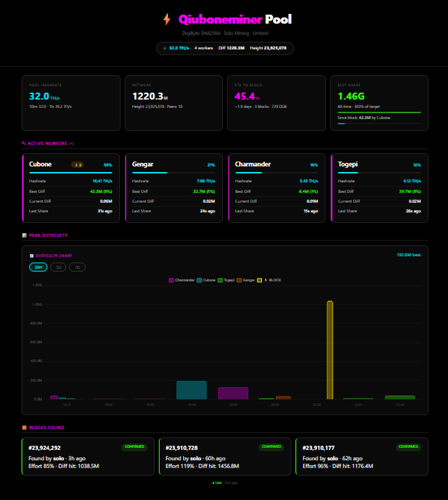448x500 pixels.
Task: Click 'Height 23,925,078' in header pill
Action: click(x=268, y=48)
